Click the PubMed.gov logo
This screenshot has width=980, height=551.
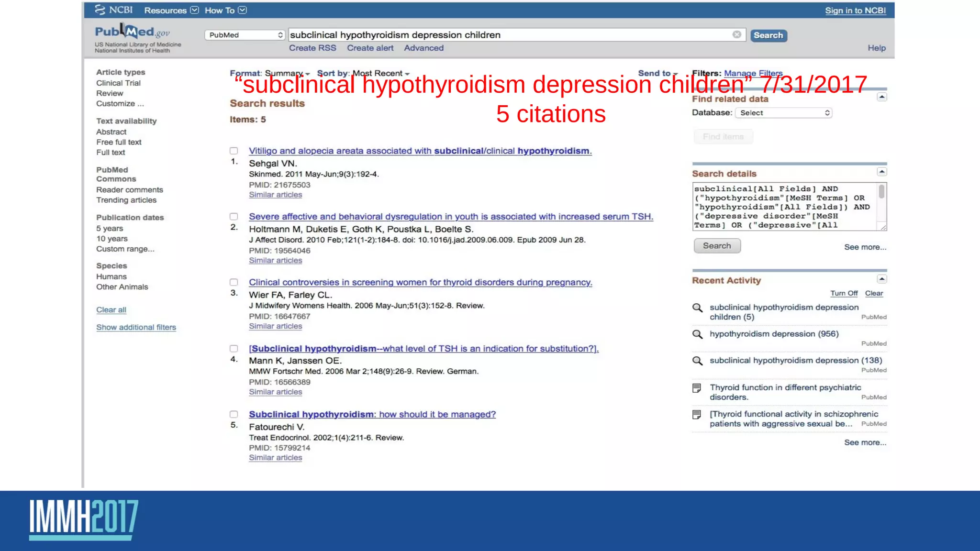pyautogui.click(x=132, y=32)
